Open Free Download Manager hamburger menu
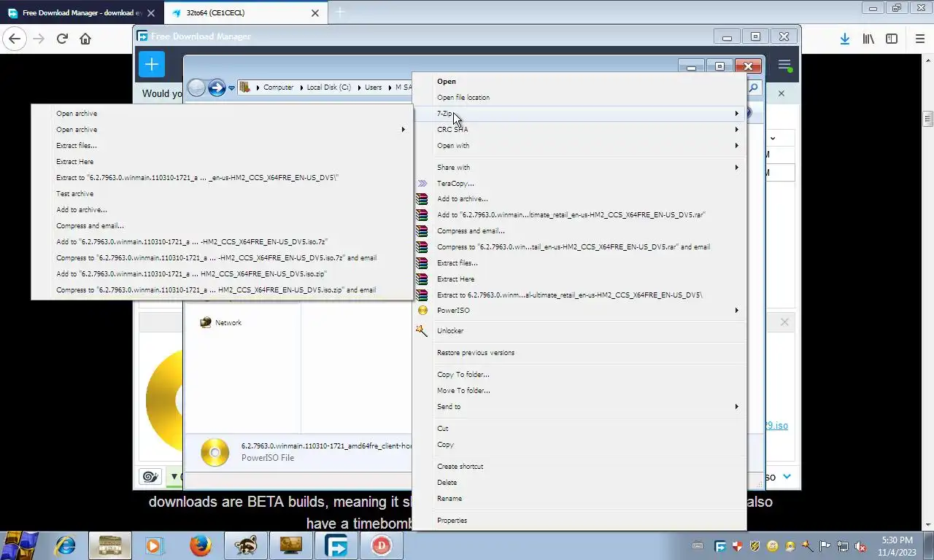This screenshot has width=934, height=560. click(784, 65)
